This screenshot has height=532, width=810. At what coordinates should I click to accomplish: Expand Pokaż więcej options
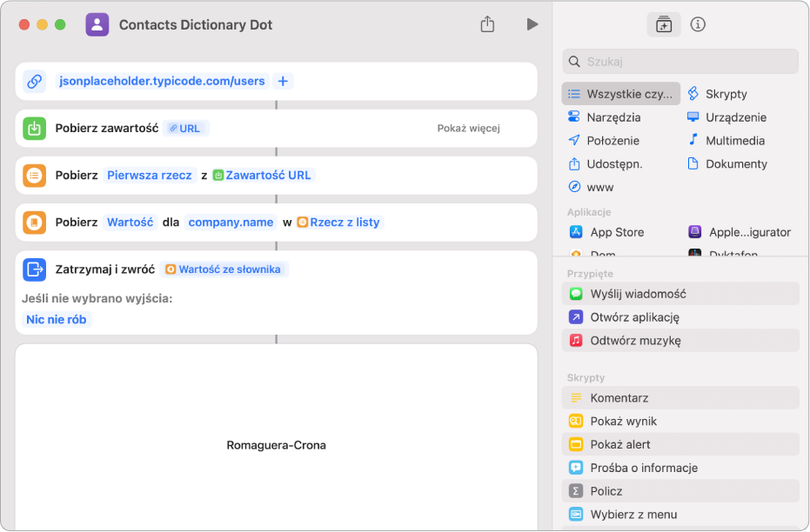pos(468,129)
